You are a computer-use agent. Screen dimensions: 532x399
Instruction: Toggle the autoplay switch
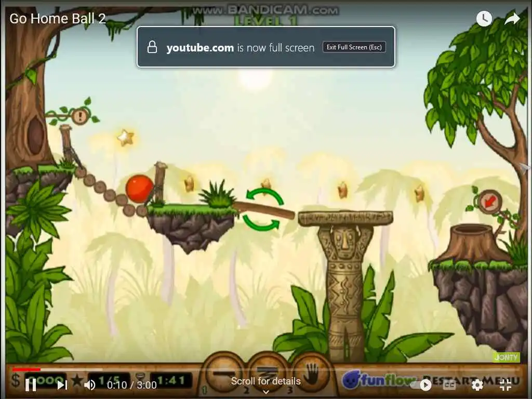pyautogui.click(x=421, y=385)
